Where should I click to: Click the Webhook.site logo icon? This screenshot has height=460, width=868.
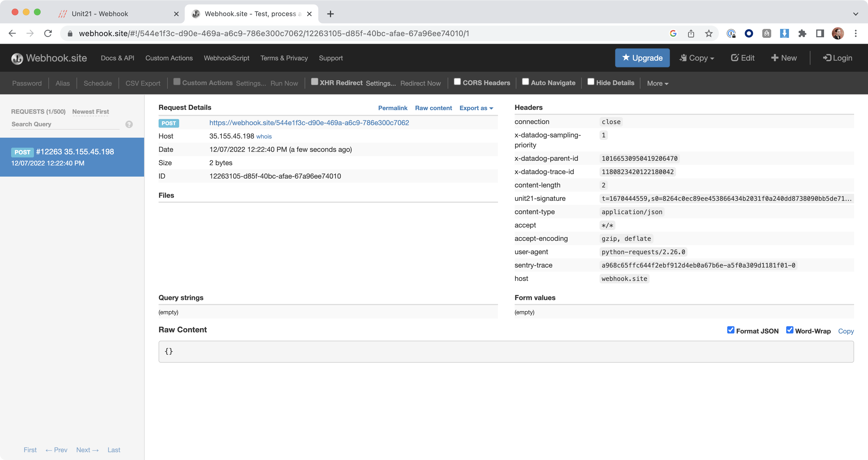pos(17,58)
